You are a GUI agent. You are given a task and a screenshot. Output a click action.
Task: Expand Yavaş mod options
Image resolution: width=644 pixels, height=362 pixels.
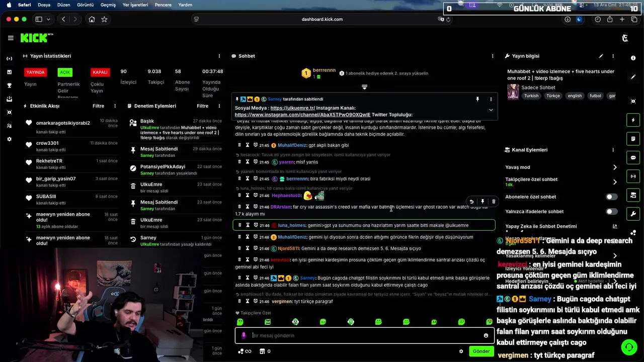point(615,167)
